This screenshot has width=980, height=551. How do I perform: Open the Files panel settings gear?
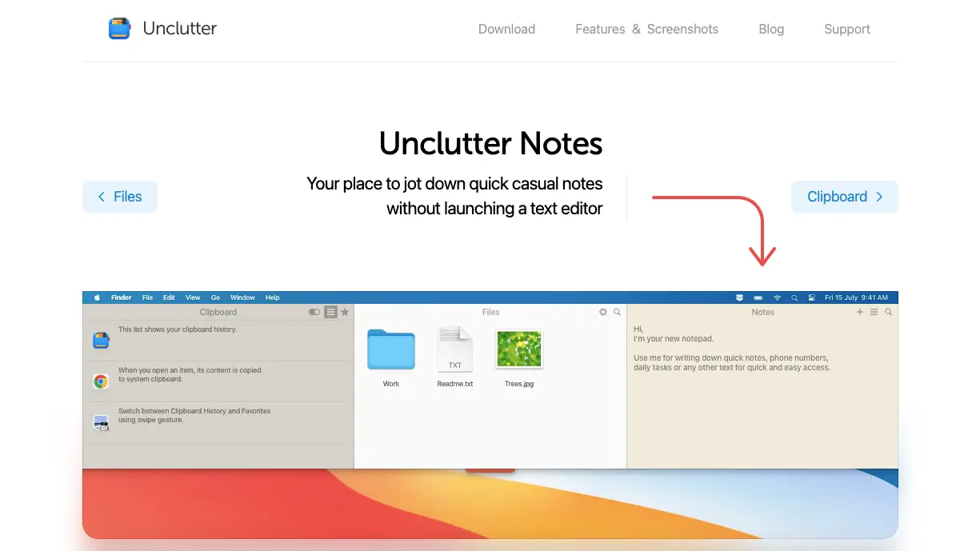[603, 312]
